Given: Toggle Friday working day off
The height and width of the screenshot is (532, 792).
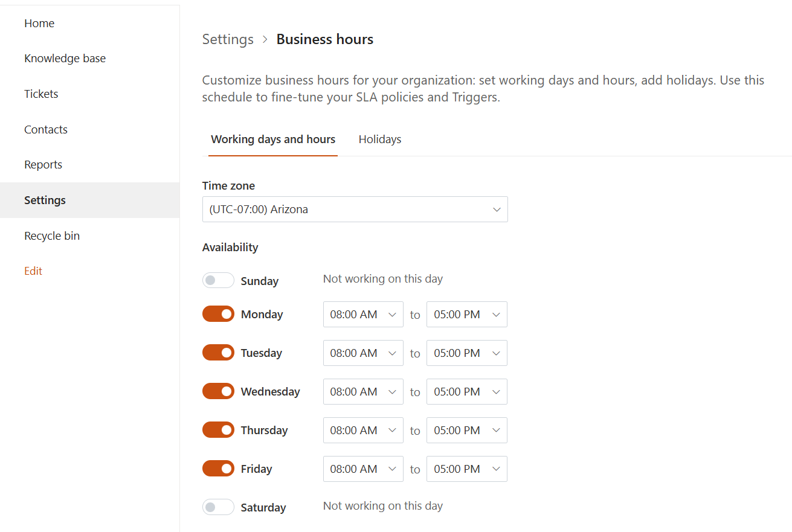Looking at the screenshot, I should coord(218,469).
